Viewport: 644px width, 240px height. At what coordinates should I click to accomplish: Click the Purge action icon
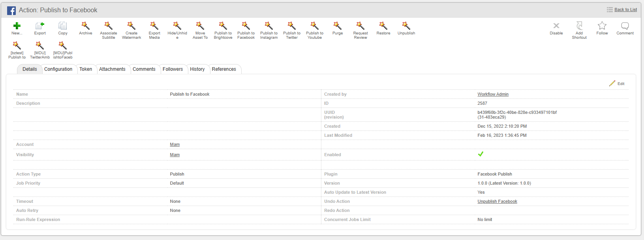pyautogui.click(x=338, y=26)
